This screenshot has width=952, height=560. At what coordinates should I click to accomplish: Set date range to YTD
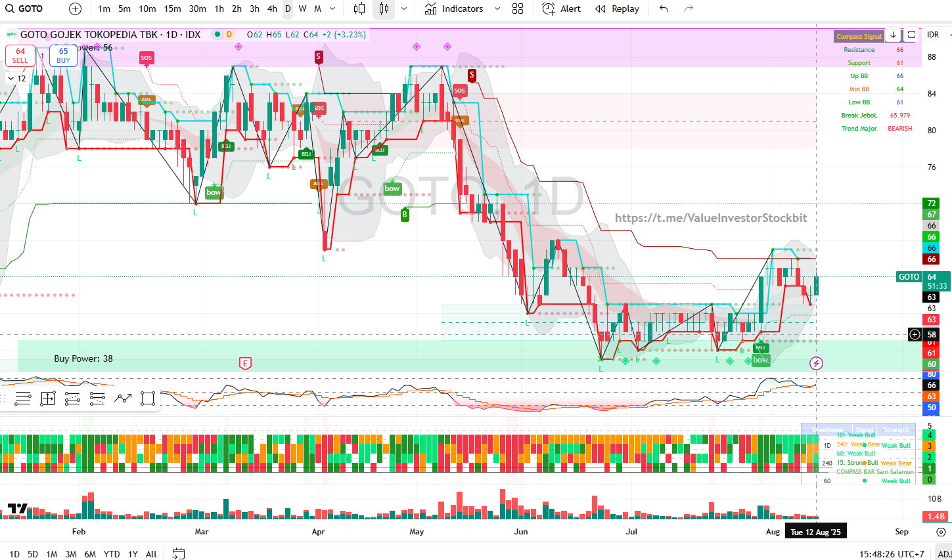point(112,554)
